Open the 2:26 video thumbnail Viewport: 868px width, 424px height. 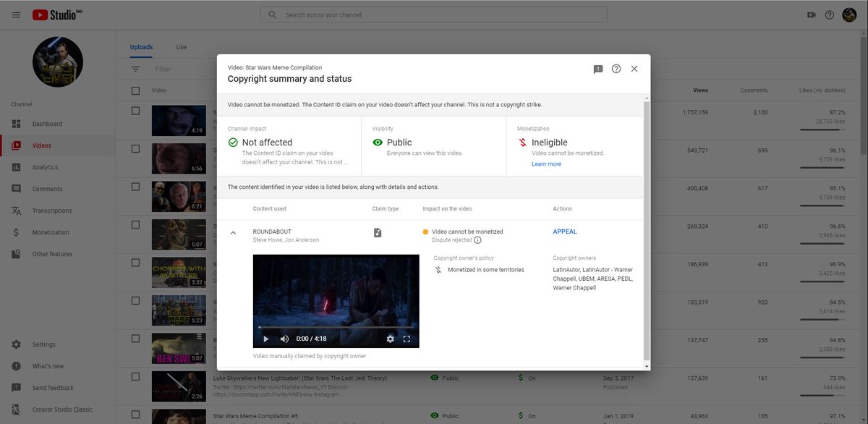pos(179,386)
